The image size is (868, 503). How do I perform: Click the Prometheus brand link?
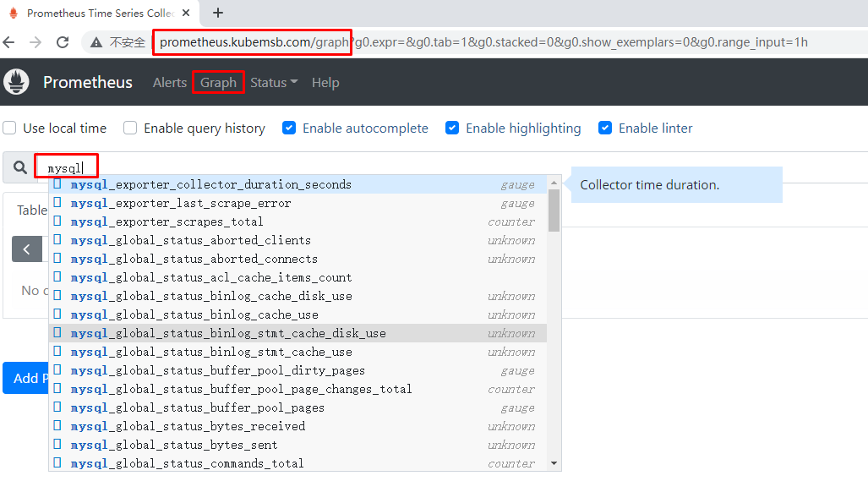coord(87,82)
